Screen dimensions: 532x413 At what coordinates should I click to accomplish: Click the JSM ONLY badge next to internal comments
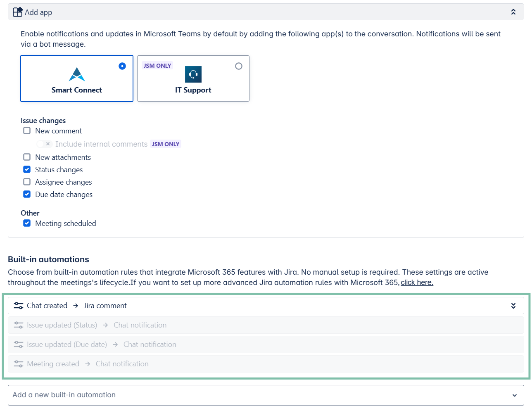(166, 144)
